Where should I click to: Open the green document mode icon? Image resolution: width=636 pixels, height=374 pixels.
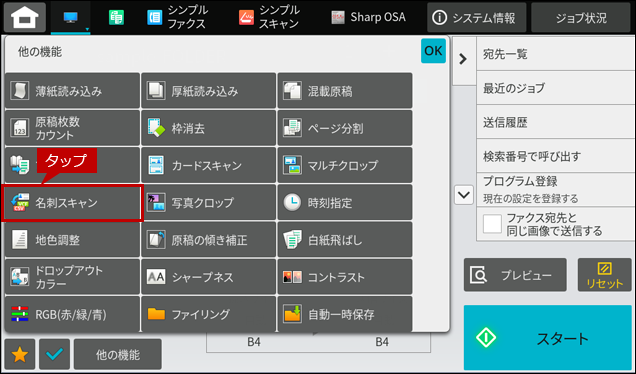(x=116, y=17)
